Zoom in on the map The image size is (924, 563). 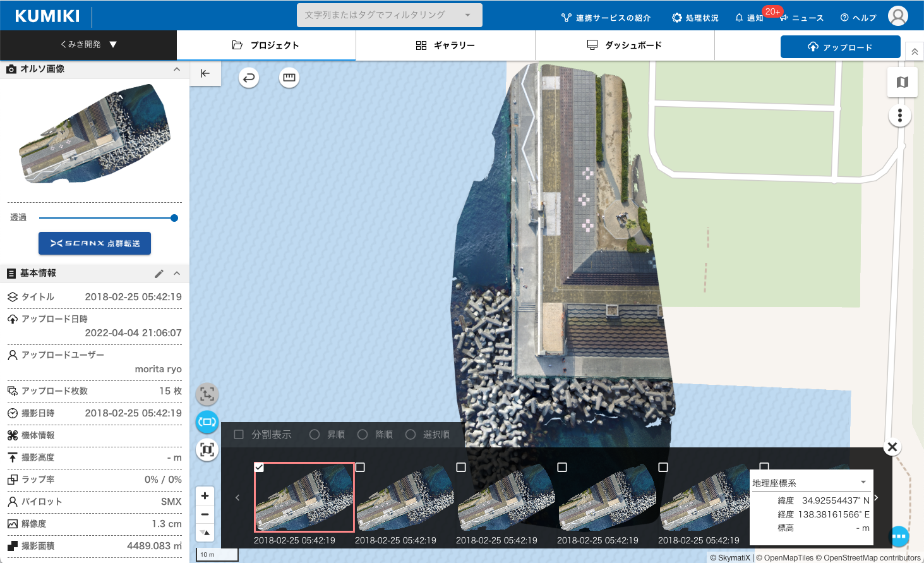(x=205, y=496)
